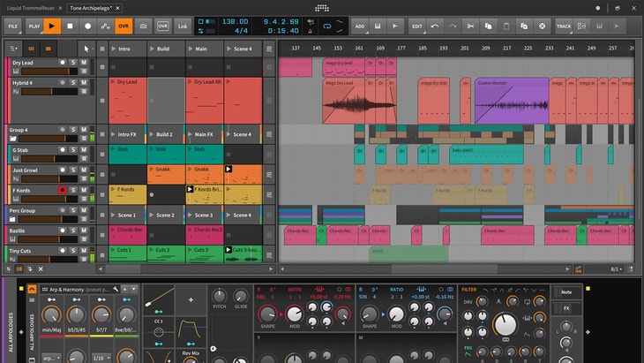Disarm the red record button on F Kords
This screenshot has width=644, height=363.
pyautogui.click(x=63, y=190)
